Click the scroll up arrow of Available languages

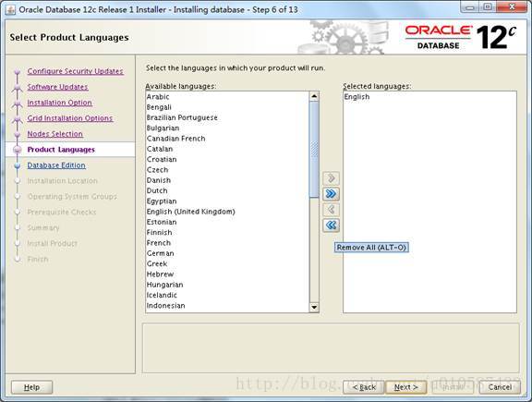[314, 96]
